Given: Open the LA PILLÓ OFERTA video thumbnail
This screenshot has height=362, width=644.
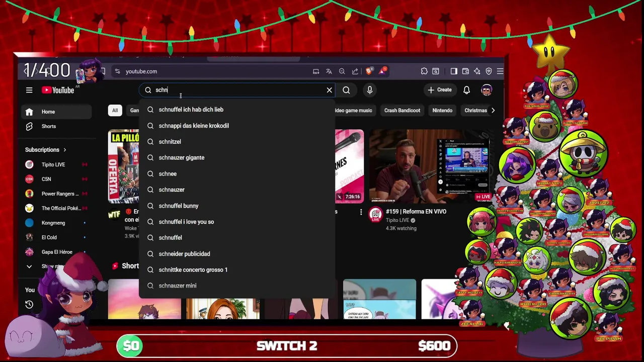Looking at the screenshot, I should 123,166.
